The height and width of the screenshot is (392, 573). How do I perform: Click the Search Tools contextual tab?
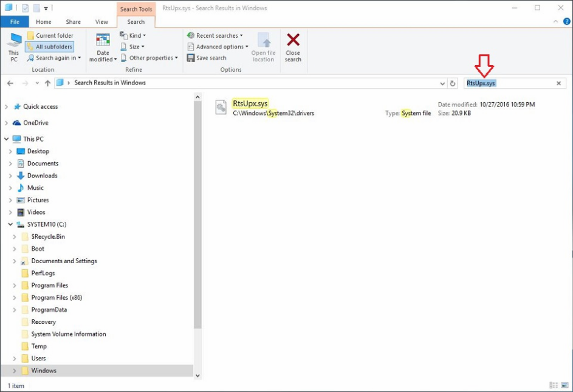(136, 9)
